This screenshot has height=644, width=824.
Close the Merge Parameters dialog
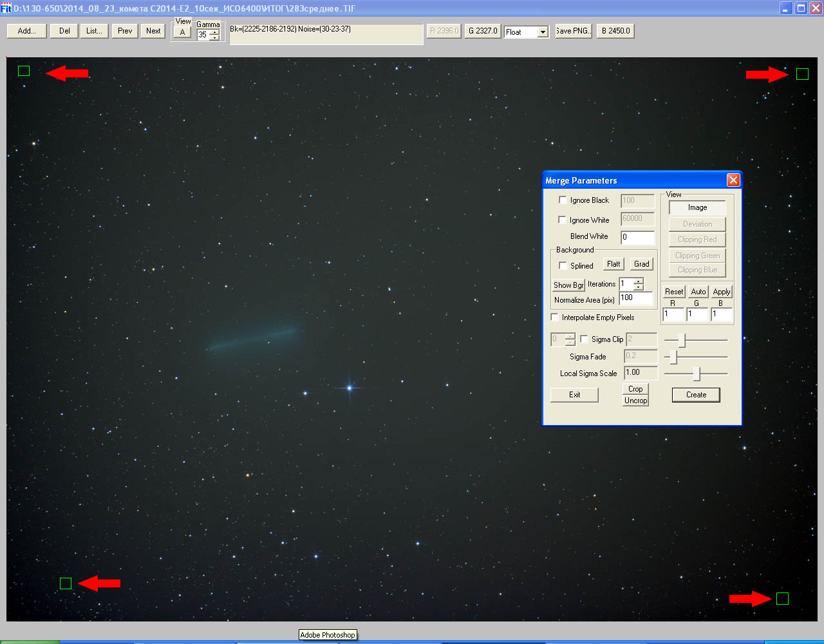(x=733, y=180)
